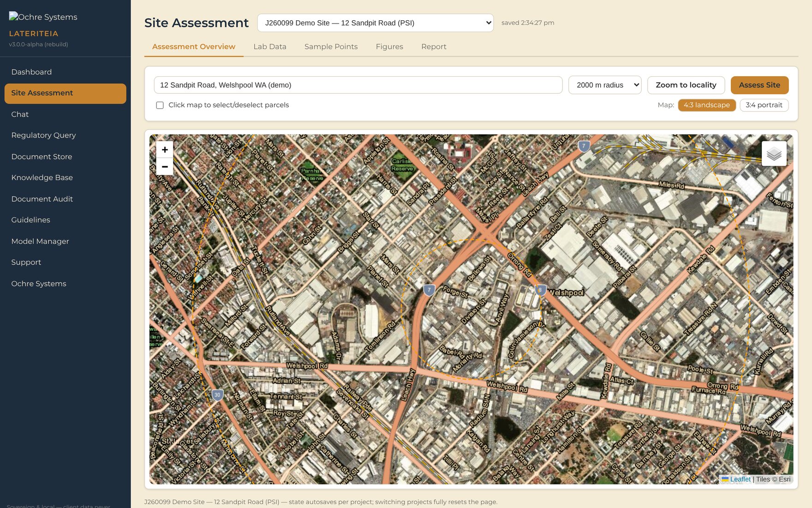Select 4:3 landscape map format
Screen dimensions: 812x508
(x=706, y=105)
